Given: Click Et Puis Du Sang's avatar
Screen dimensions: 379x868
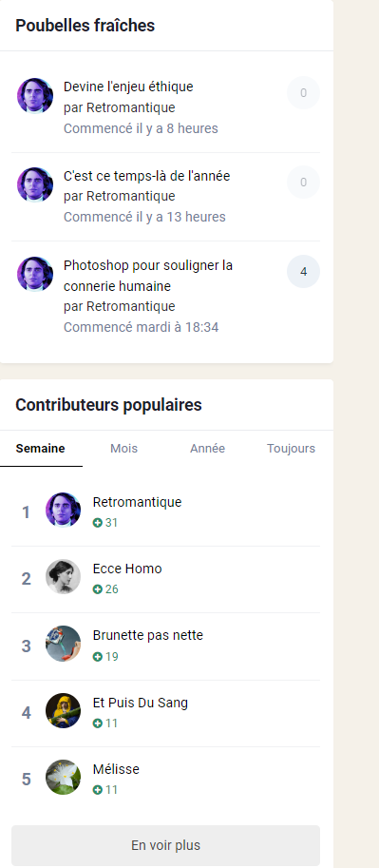Looking at the screenshot, I should pos(63,711).
